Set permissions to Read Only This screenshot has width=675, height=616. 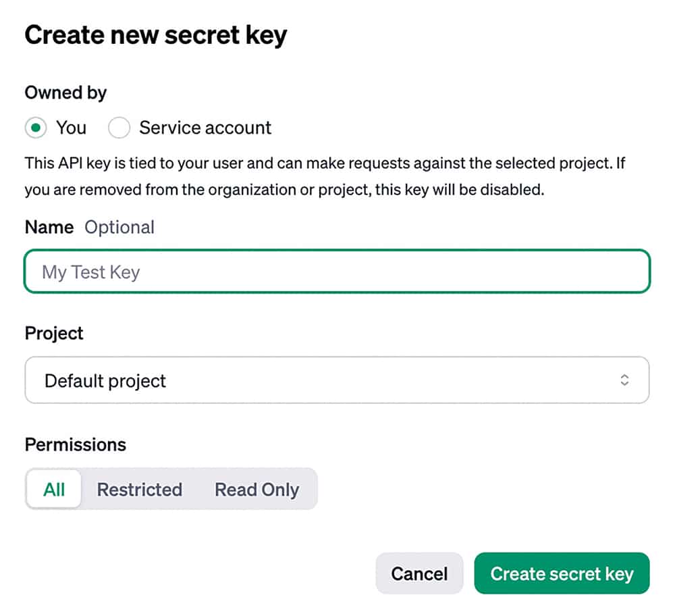[256, 489]
